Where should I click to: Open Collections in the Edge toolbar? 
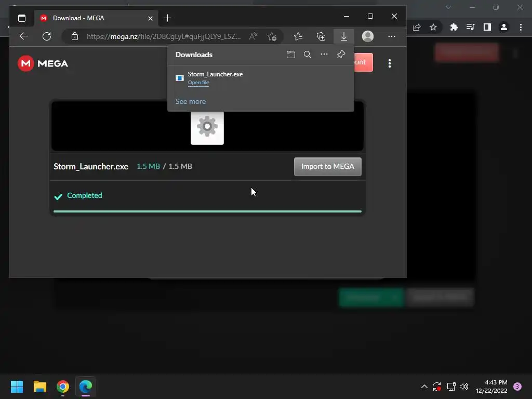pyautogui.click(x=321, y=36)
